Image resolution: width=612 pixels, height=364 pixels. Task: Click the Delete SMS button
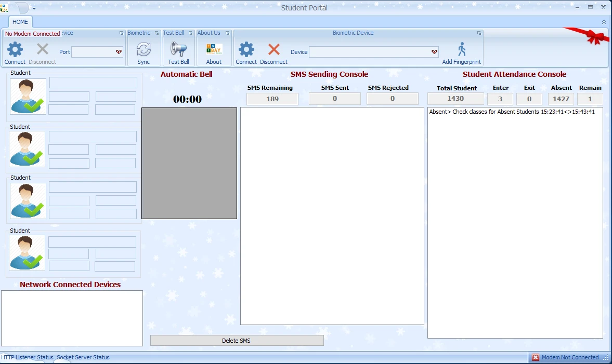coord(237,341)
